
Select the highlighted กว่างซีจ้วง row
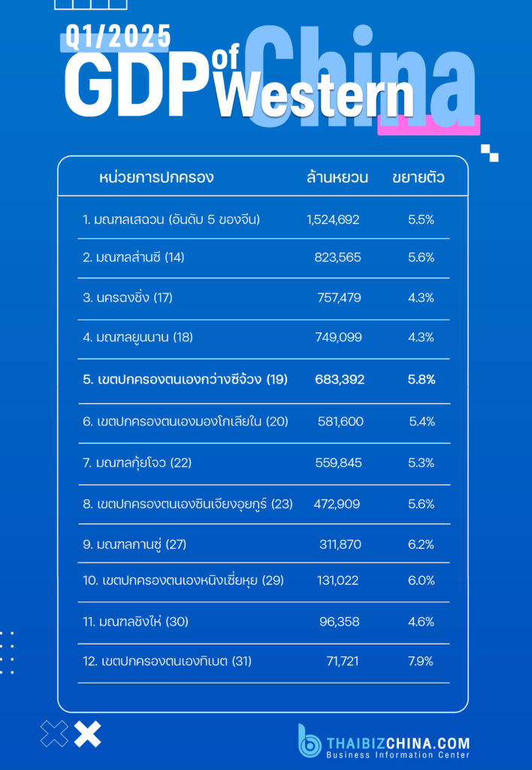[263, 380]
